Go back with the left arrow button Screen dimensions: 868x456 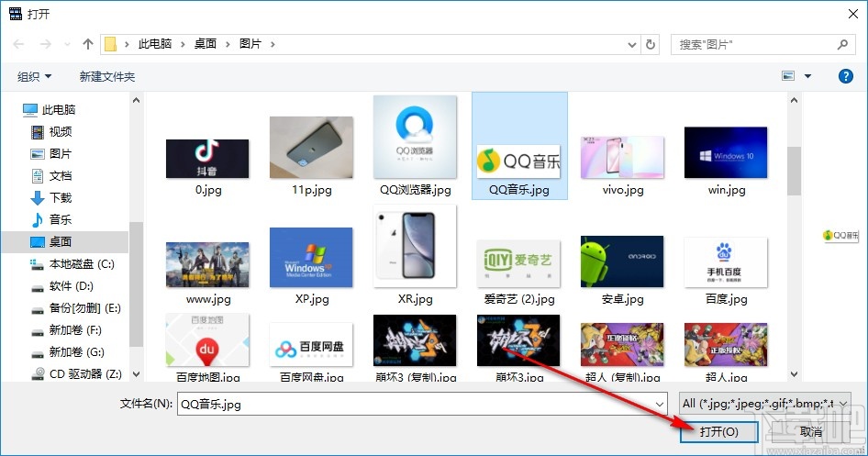tap(18, 44)
